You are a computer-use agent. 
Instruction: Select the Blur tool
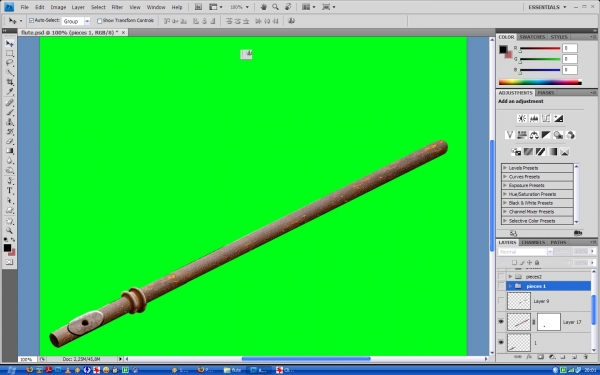[x=10, y=161]
